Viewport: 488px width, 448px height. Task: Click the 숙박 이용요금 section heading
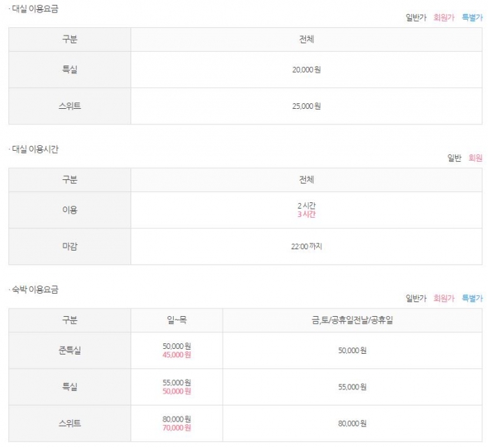(35, 289)
